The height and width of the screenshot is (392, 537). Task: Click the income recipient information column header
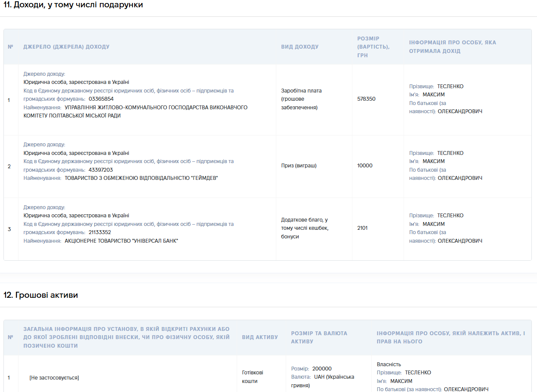[x=452, y=47]
